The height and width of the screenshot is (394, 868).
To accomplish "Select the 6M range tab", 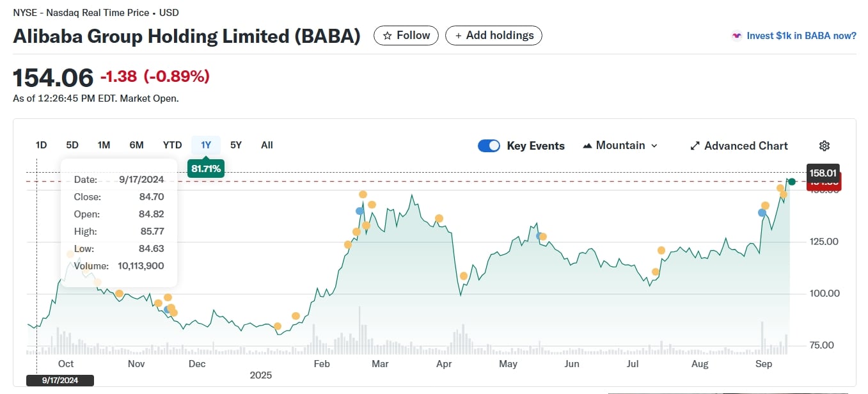I will 136,145.
